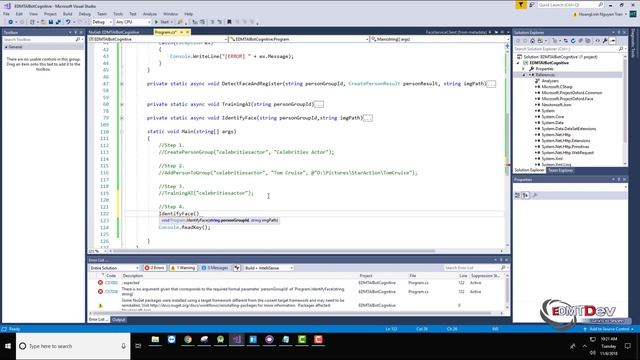Click the feedback icon next to Quick Launch
This screenshot has width=640, height=360.
click(531, 5)
